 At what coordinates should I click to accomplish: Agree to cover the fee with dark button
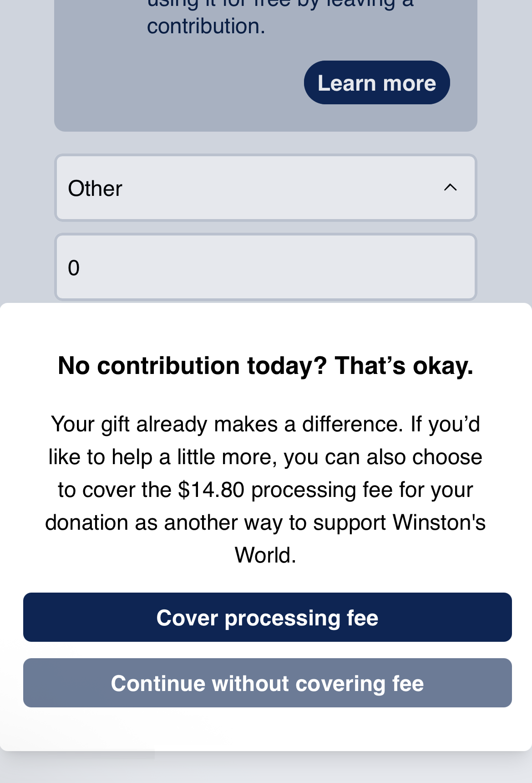pyautogui.click(x=268, y=617)
